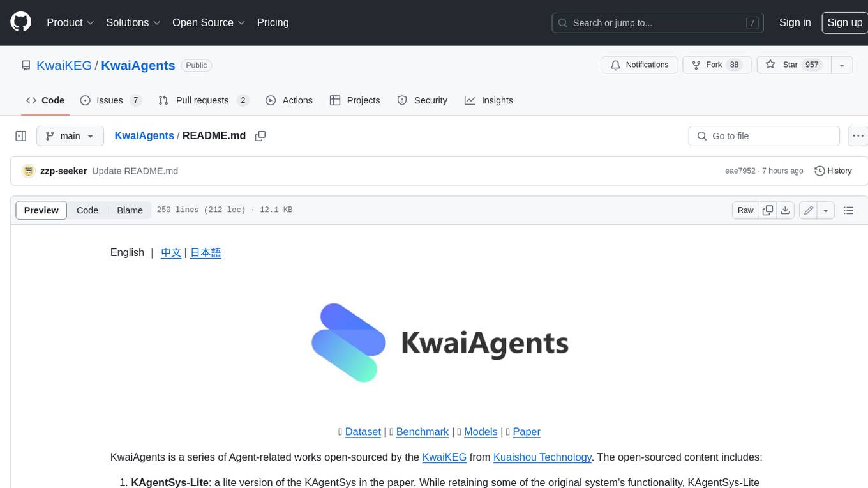This screenshot has width=868, height=488.
Task: Expand the file tree side panel
Action: 21,136
